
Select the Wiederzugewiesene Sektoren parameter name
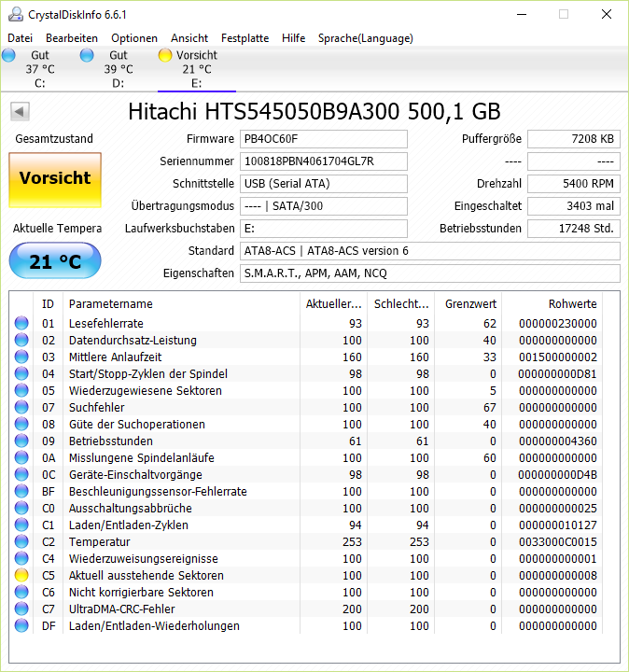(146, 390)
